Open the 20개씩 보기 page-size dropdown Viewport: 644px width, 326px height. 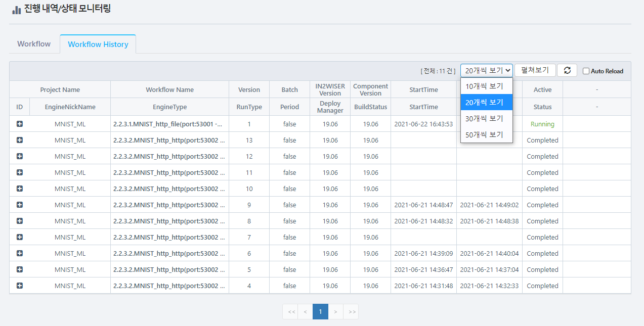(x=486, y=71)
